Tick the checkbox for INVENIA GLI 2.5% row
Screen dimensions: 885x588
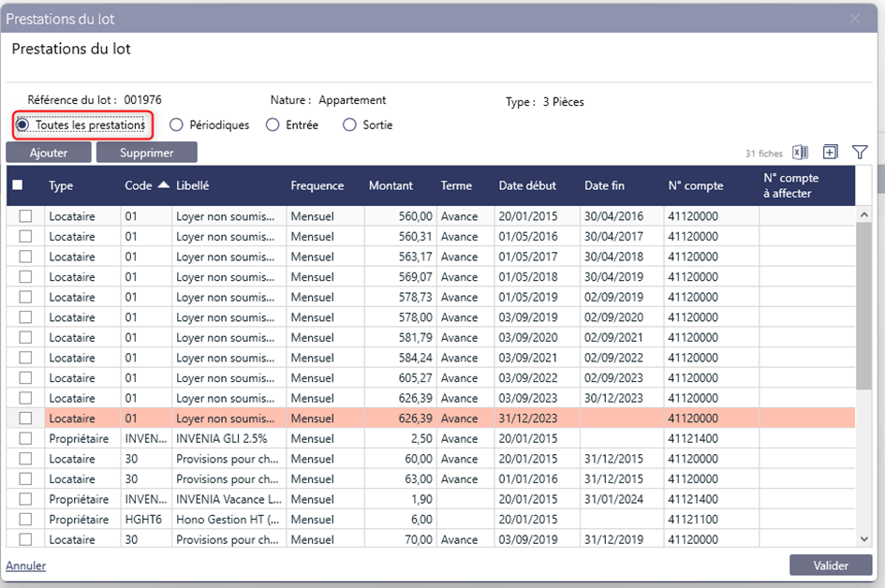coord(25,438)
